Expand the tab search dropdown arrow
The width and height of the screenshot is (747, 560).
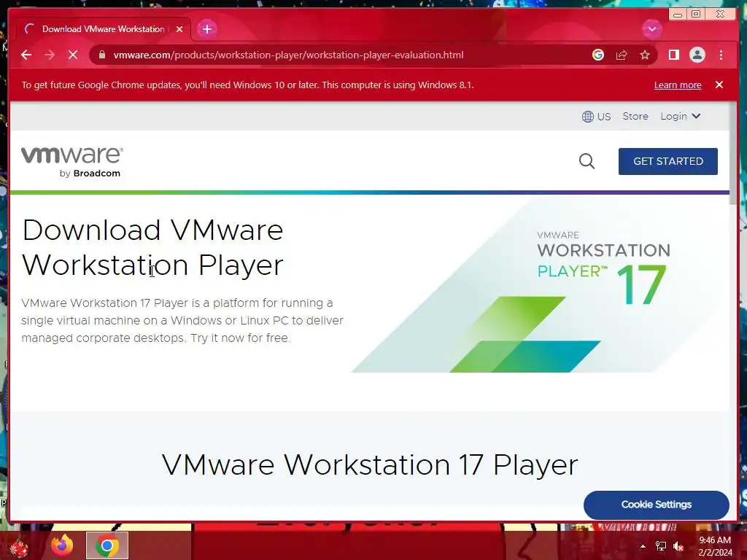point(651,29)
